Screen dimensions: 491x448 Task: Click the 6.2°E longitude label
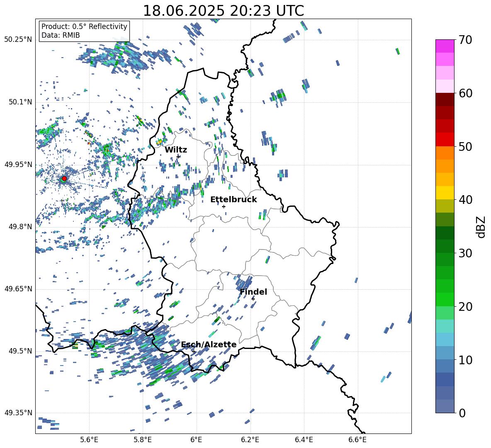tap(250, 440)
